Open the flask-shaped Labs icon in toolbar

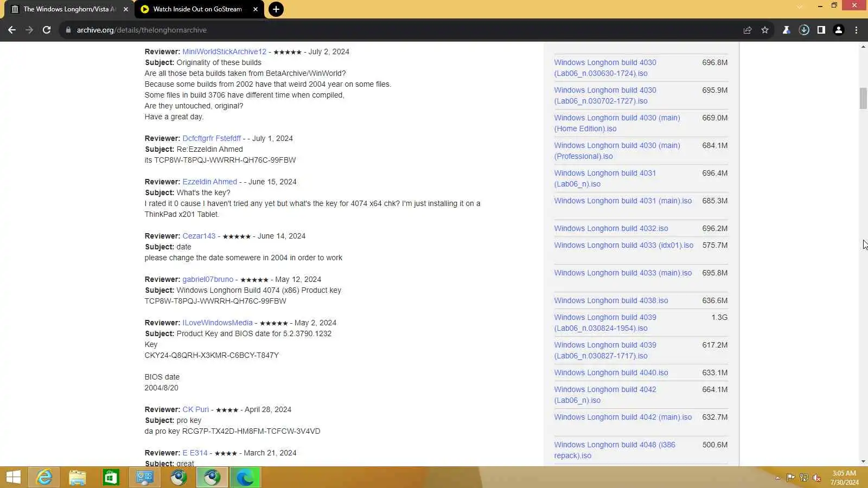pyautogui.click(x=786, y=30)
